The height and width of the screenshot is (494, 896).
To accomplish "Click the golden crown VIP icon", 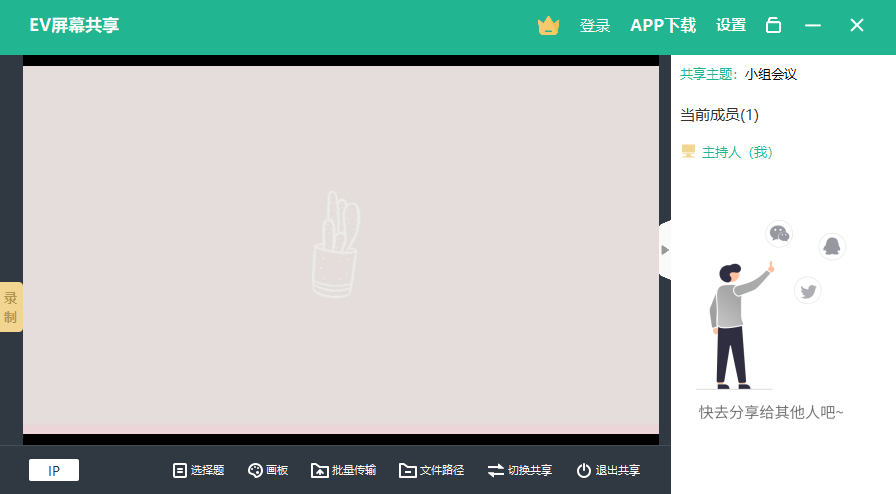I will 548,26.
